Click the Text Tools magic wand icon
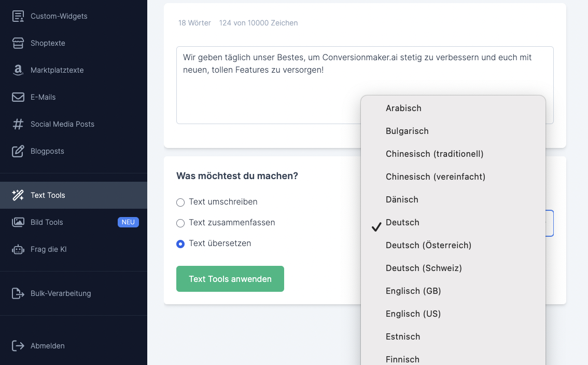588x365 pixels. pos(18,195)
